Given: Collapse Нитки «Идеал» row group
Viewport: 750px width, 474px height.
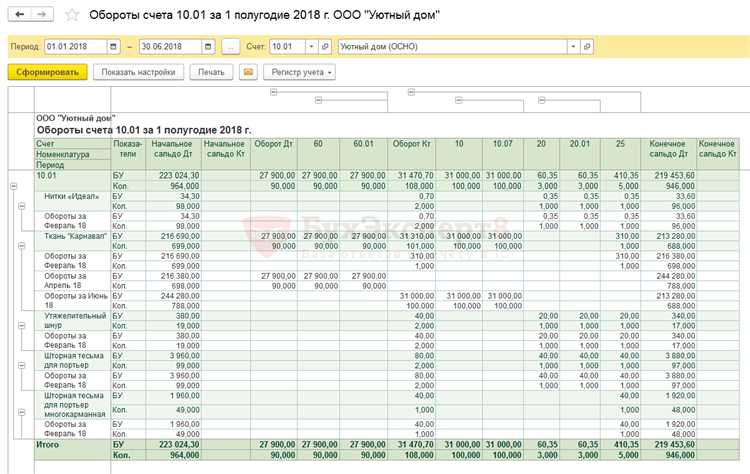Looking at the screenshot, I should 22,206.
